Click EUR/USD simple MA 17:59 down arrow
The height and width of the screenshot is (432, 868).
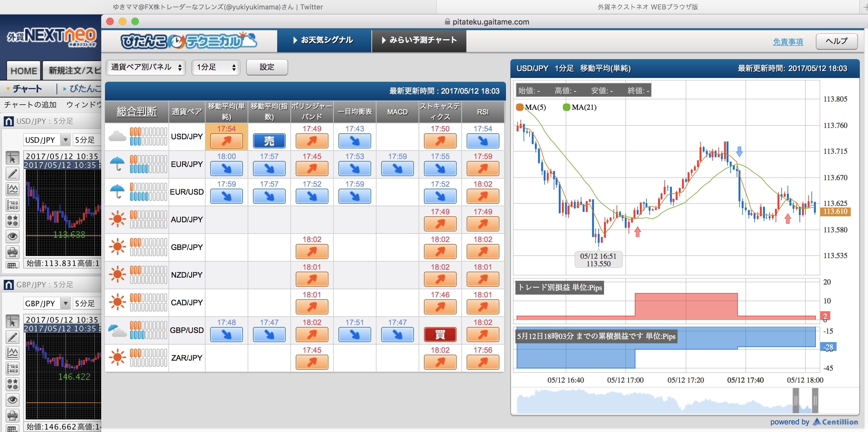(x=227, y=196)
